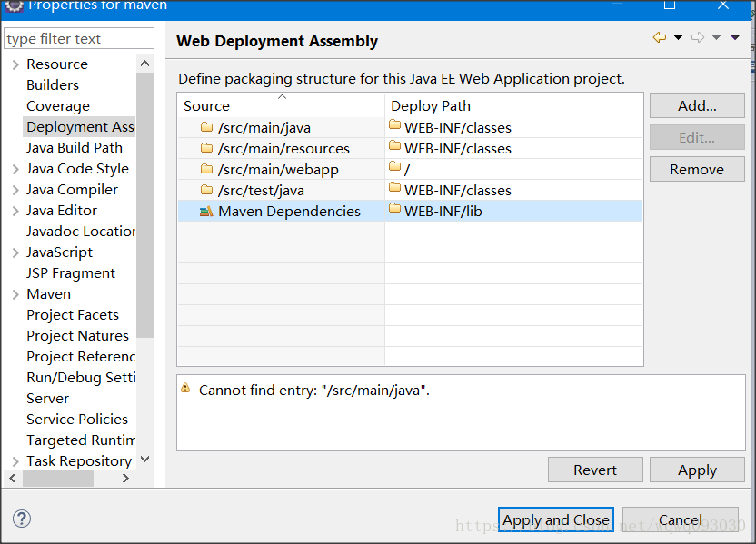Screen dimensions: 756x544
Task: Click the Deploy Path column header
Action: click(513, 105)
